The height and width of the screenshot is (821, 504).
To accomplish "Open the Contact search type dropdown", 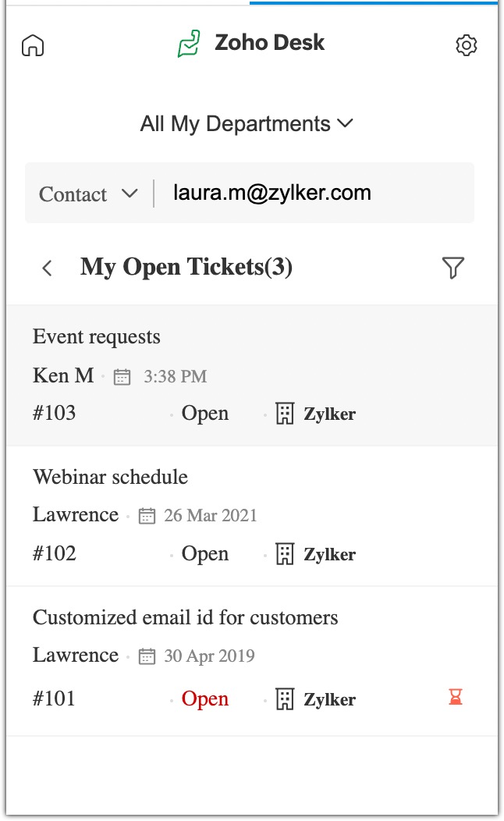I will click(88, 194).
